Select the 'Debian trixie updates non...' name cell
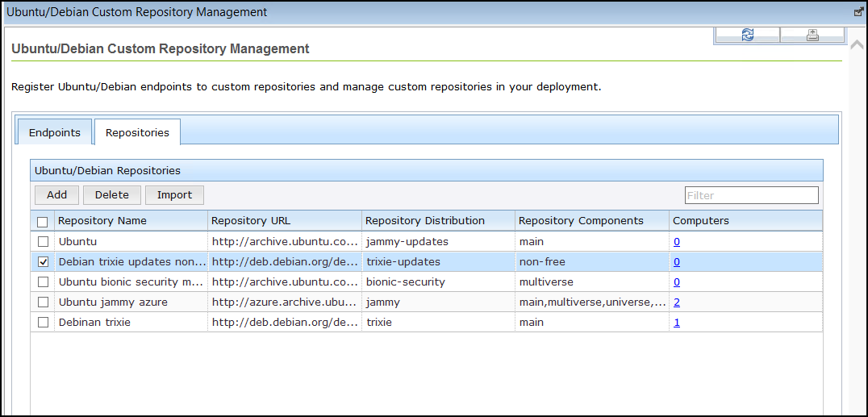Image resolution: width=868 pixels, height=417 pixels. (131, 262)
